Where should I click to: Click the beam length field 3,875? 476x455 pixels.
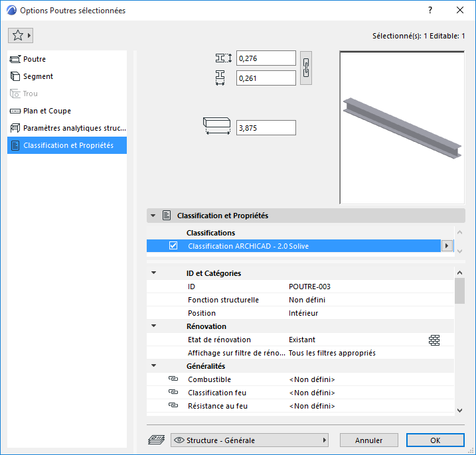[266, 128]
